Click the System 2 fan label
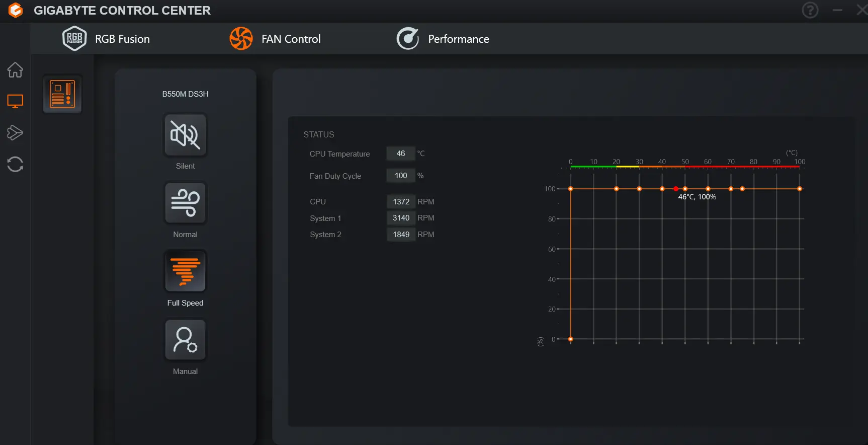This screenshot has width=868, height=445. click(x=325, y=235)
